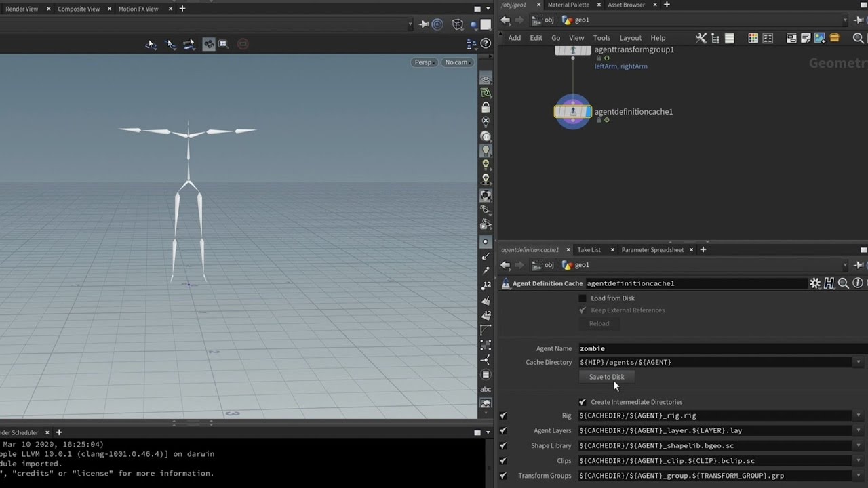This screenshot has height=488, width=868.
Task: Open the Persp view dropdown
Action: (x=425, y=62)
